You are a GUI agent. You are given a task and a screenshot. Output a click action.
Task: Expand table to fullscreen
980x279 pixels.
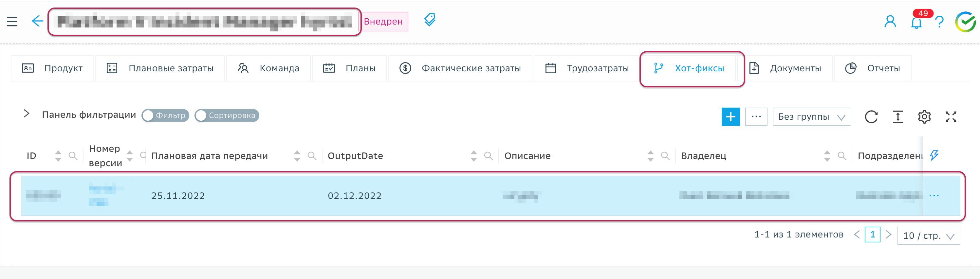[x=951, y=117]
